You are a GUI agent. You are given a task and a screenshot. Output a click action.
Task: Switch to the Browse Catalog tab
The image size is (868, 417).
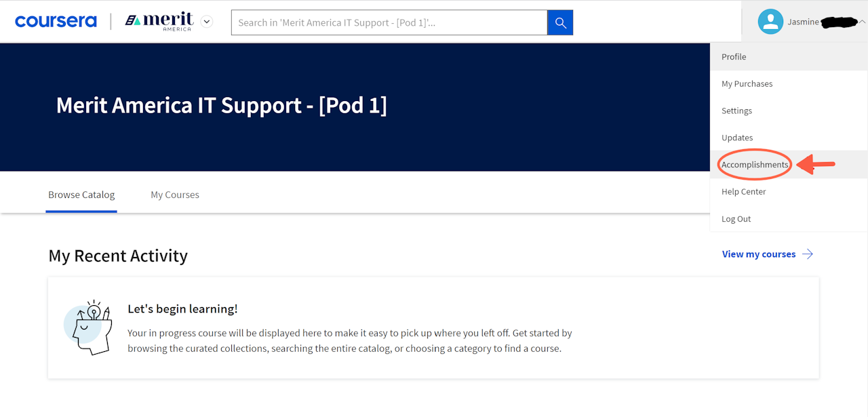(x=81, y=195)
